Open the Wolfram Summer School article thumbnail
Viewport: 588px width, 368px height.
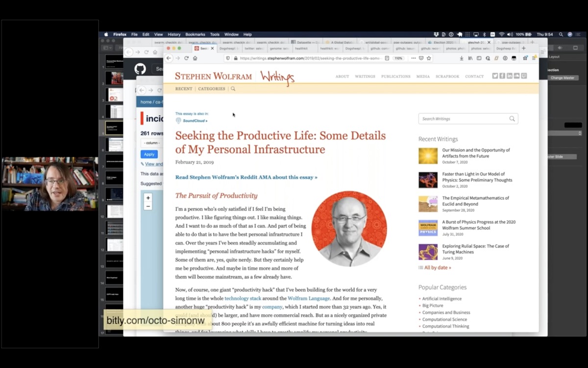pos(428,228)
